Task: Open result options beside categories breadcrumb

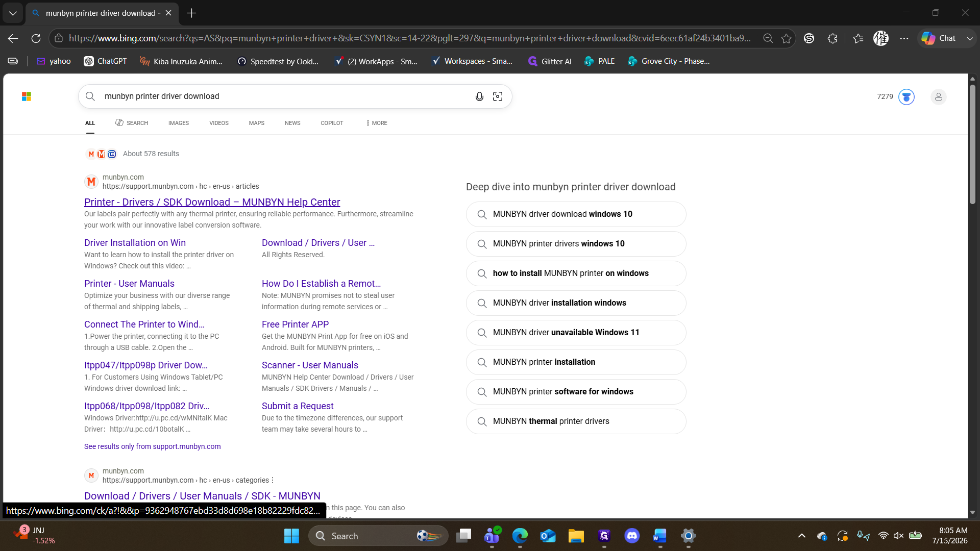Action: [x=273, y=480]
